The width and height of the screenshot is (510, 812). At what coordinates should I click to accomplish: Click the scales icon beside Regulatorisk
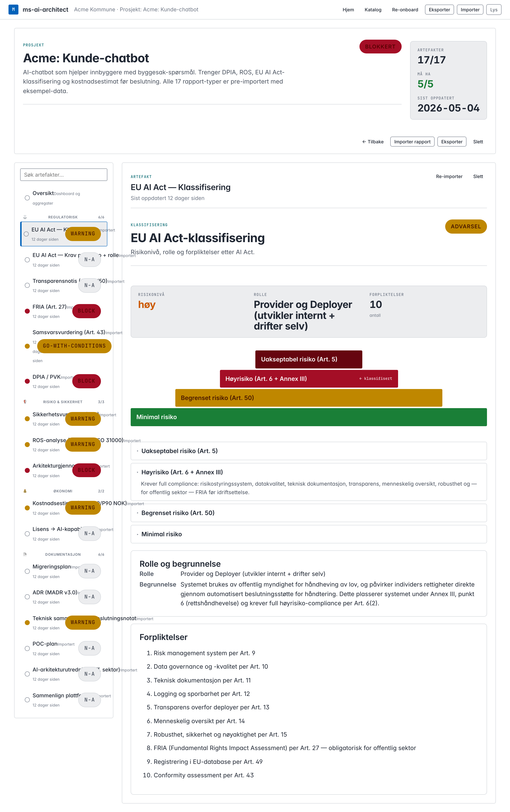[x=25, y=217]
